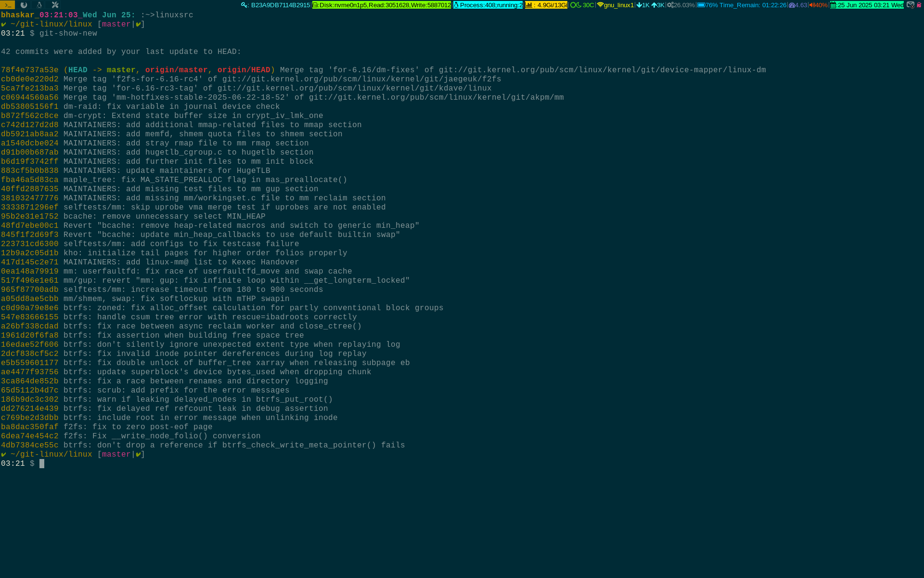Click commit 5ca7fe213ba3 kdave merge line
Screen dimensions: 924x578
point(246,88)
